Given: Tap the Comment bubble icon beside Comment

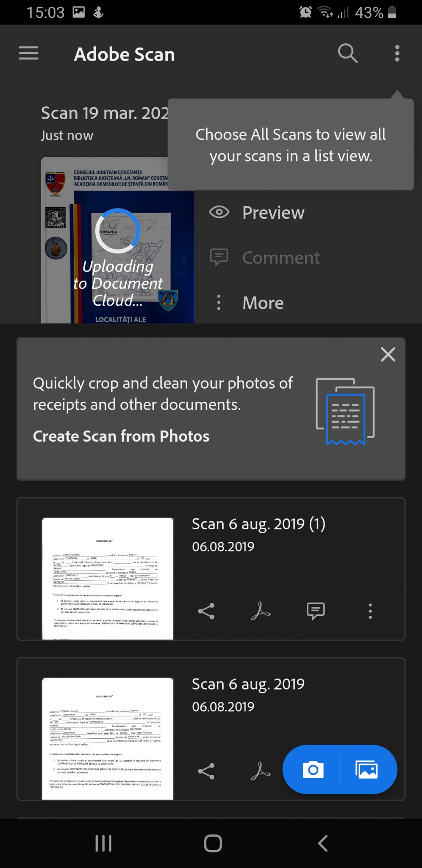Looking at the screenshot, I should [x=219, y=257].
